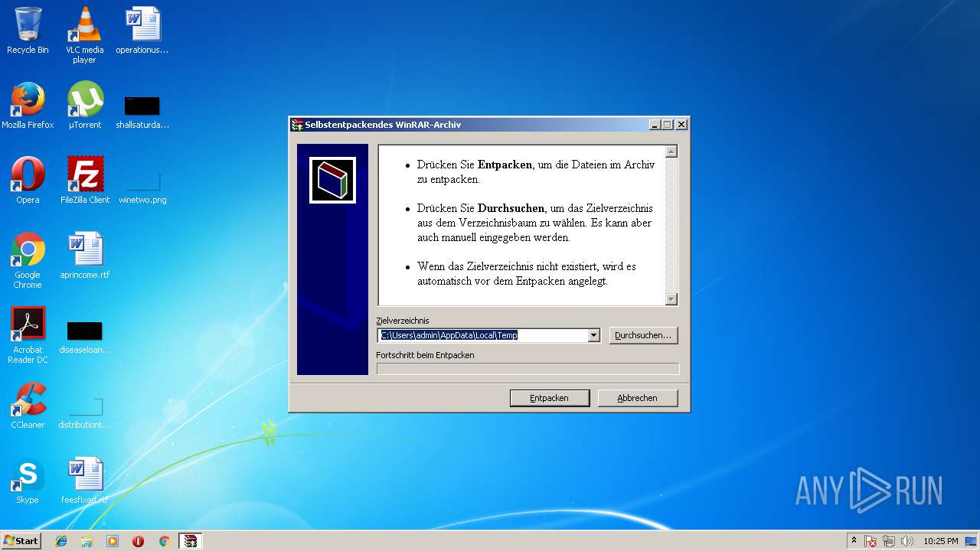980x551 pixels.
Task: Click the Abbrechen button
Action: (638, 398)
